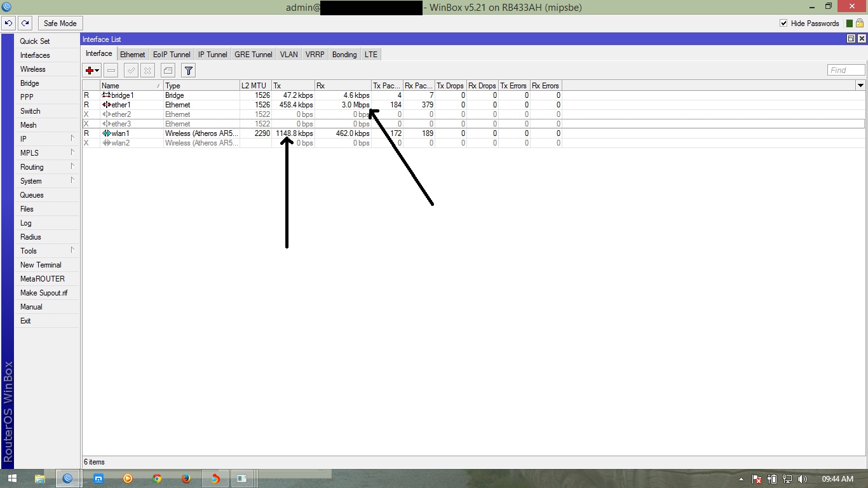Image resolution: width=868 pixels, height=488 pixels.
Task: Uncheck the Hide Passwords checkbox
Action: [x=784, y=23]
